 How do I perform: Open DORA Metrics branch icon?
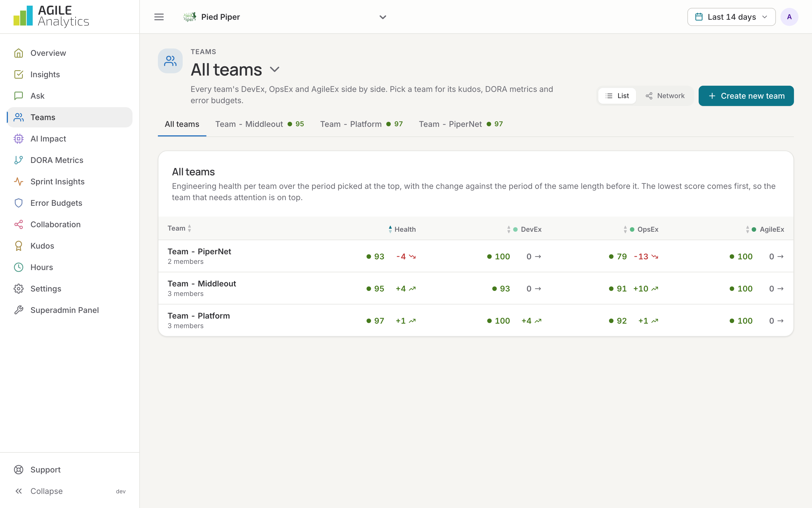pyautogui.click(x=19, y=160)
